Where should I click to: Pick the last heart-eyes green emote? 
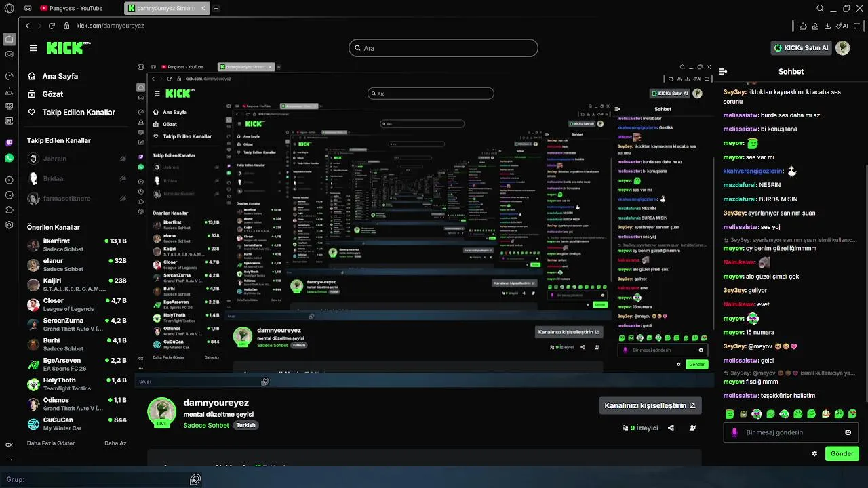point(852,413)
